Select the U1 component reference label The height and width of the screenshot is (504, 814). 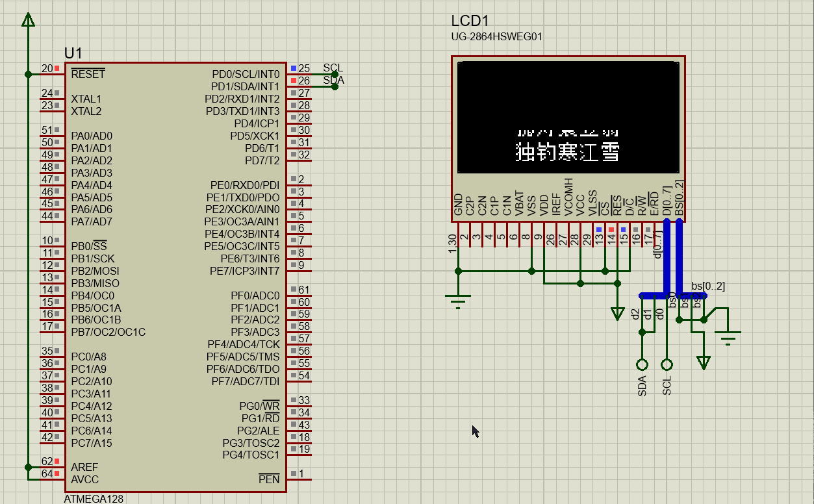point(73,53)
